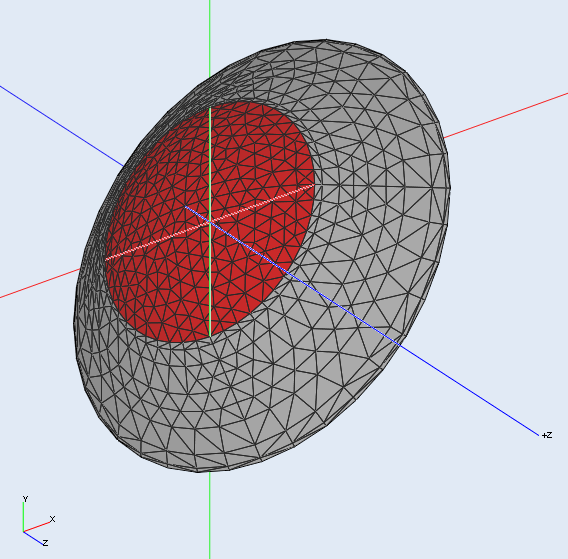Click the Z label on orientation triad
Image resolution: width=568 pixels, height=559 pixels.
(x=45, y=543)
